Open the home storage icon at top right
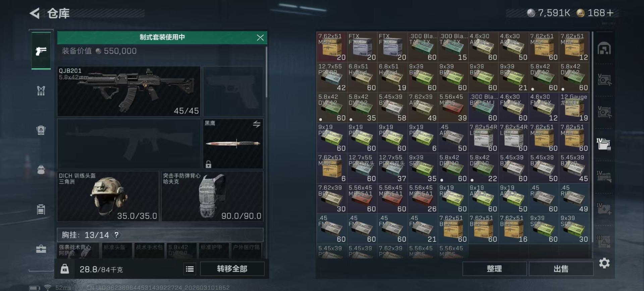Image resolution: width=644 pixels, height=291 pixels. coord(604,49)
